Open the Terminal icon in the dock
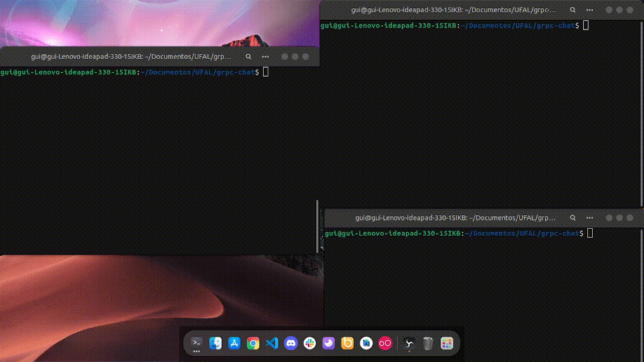The height and width of the screenshot is (362, 644). (x=197, y=343)
